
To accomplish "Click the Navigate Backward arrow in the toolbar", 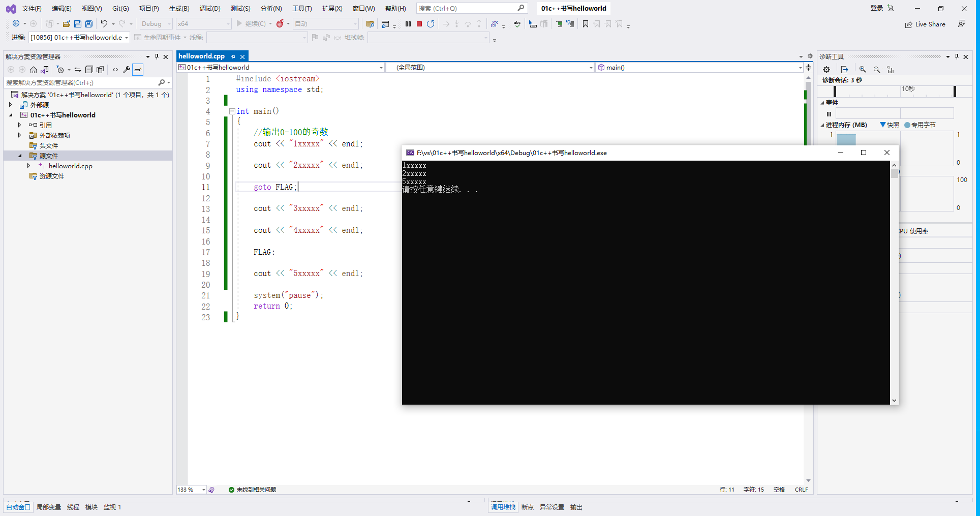I will pos(16,23).
